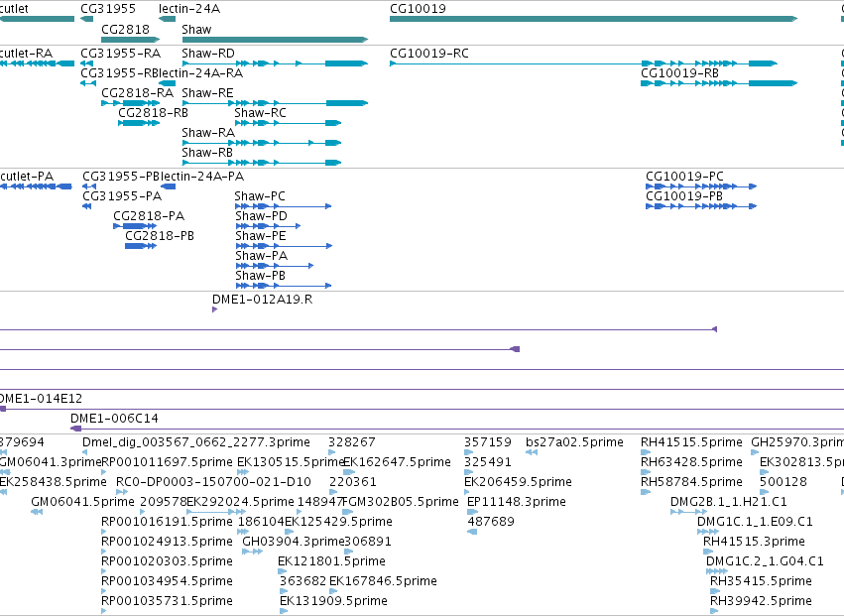Screen dimensions: 844x616
Task: Click the RH35415.5prime label
Action: point(761,581)
